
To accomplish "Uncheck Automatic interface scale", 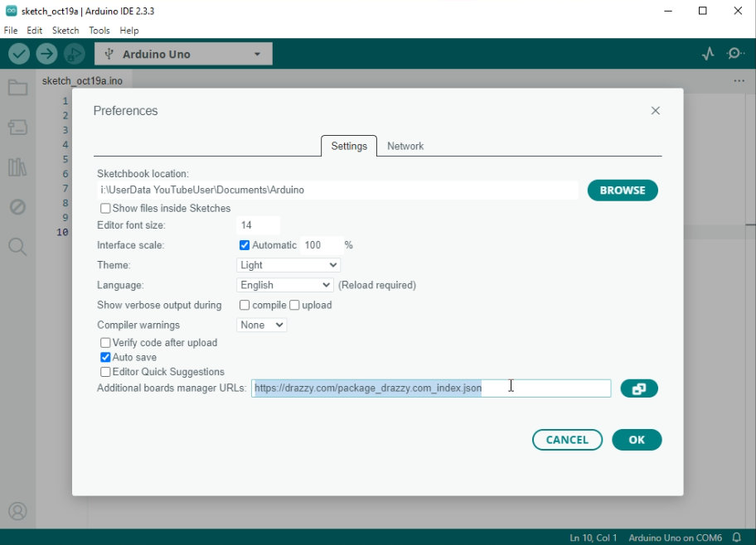I will 245,245.
